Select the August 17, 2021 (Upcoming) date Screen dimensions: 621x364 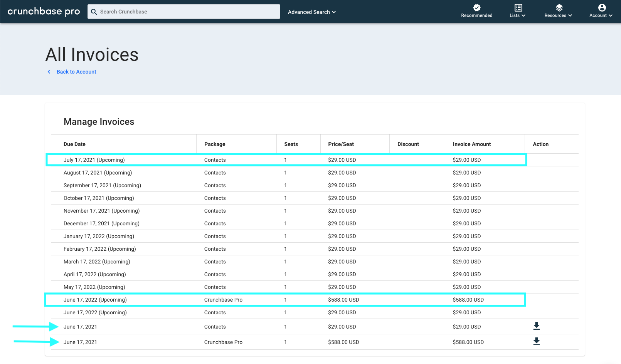click(x=98, y=173)
